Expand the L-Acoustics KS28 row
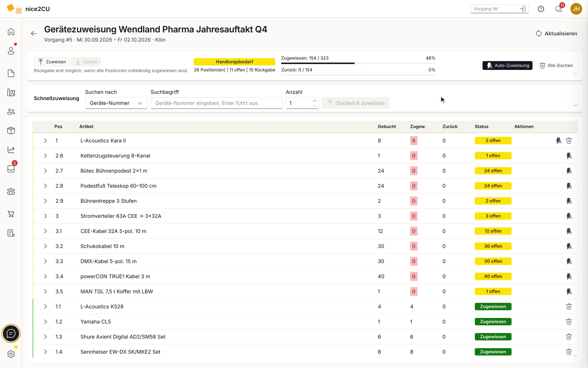 tap(45, 307)
